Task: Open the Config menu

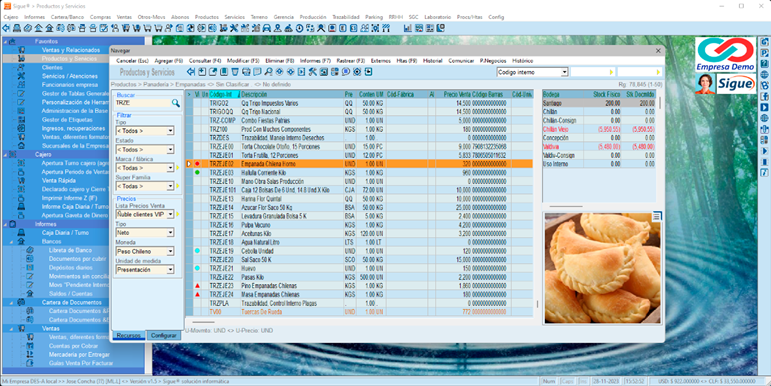Action: coord(496,17)
